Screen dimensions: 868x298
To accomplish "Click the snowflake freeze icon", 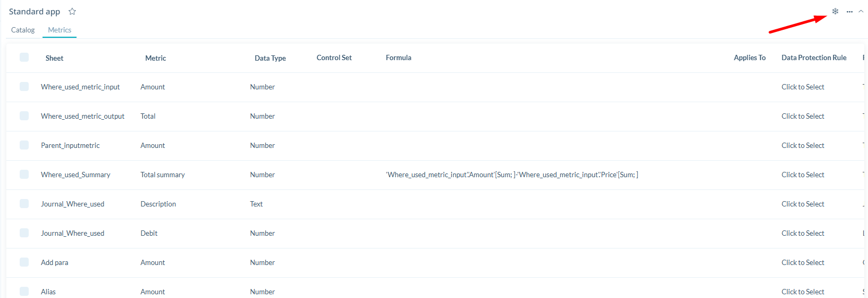I will coord(835,12).
